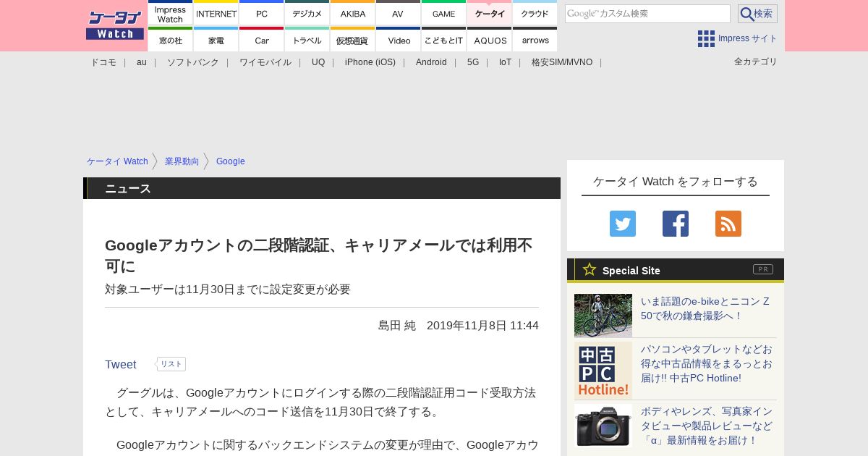Click the リスト button beside Tweet
This screenshot has width=868, height=456.
[171, 364]
